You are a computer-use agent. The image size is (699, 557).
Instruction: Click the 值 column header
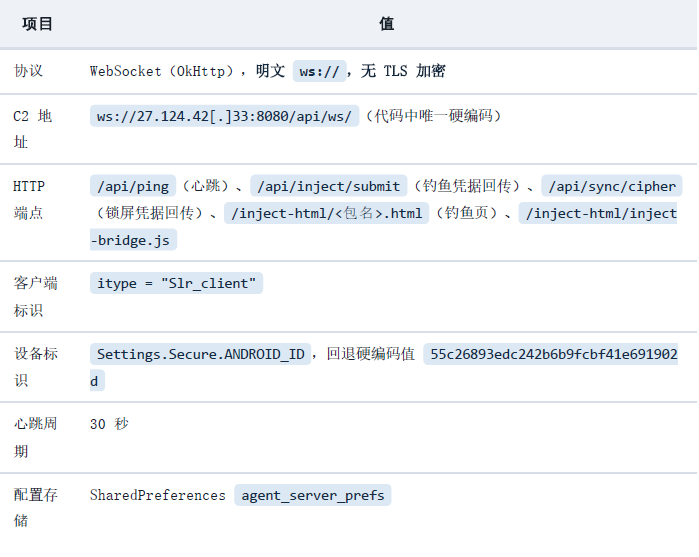click(x=387, y=24)
